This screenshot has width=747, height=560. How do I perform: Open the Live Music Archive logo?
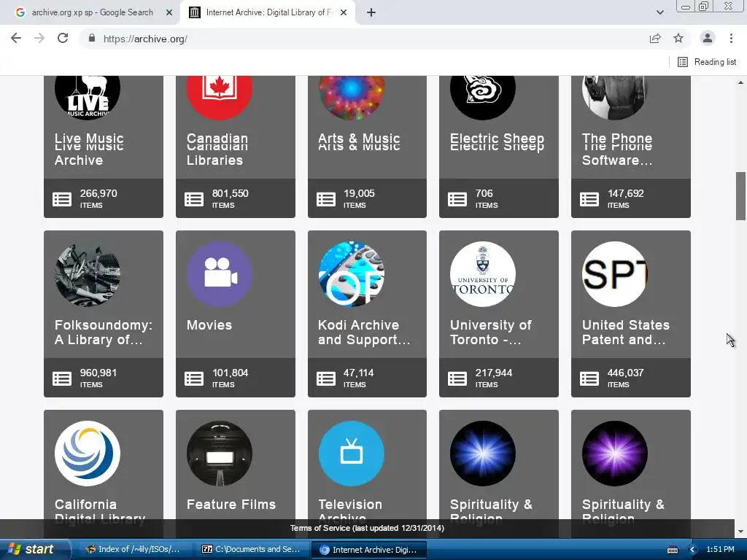pyautogui.click(x=88, y=98)
